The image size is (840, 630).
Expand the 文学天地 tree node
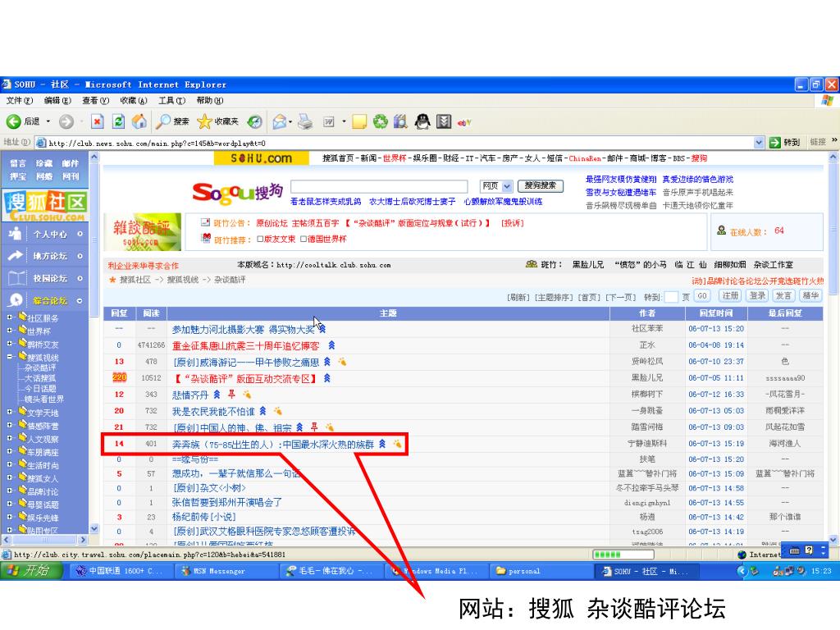(9, 412)
